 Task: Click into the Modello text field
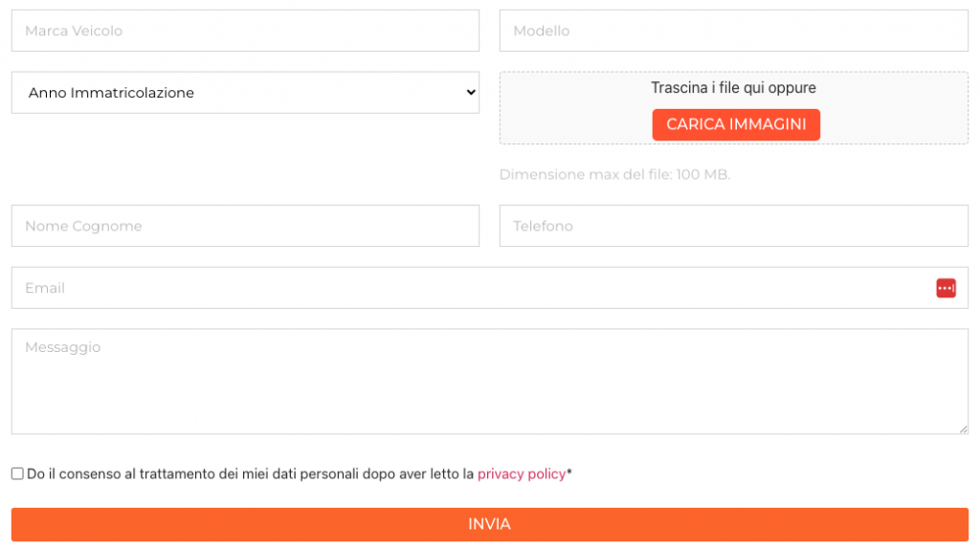point(733,31)
